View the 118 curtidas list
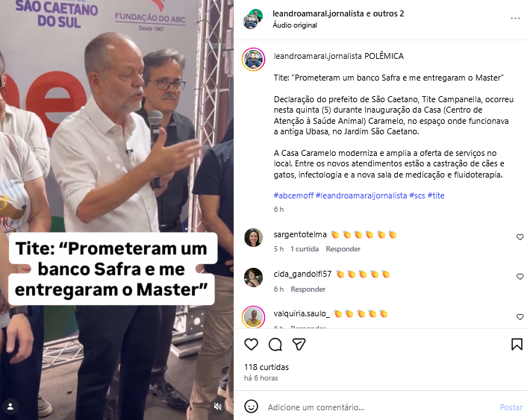The image size is (527, 420). click(266, 367)
